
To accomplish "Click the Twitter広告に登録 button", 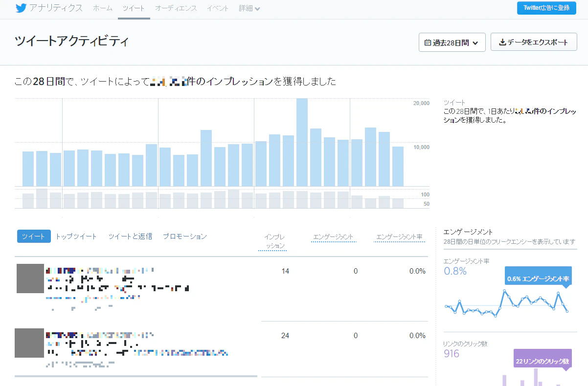I will pyautogui.click(x=546, y=8).
